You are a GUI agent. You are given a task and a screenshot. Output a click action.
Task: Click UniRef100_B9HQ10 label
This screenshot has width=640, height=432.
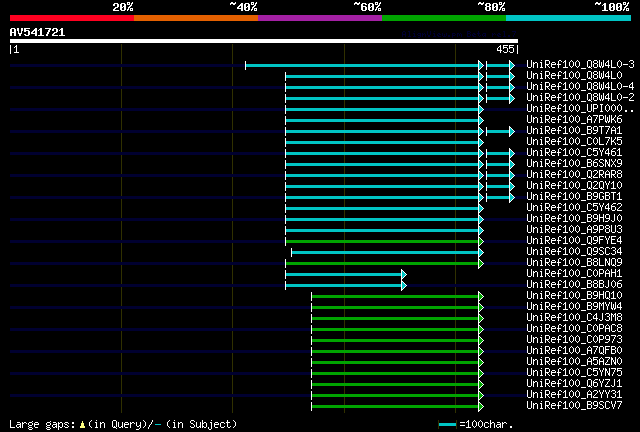[x=574, y=296]
